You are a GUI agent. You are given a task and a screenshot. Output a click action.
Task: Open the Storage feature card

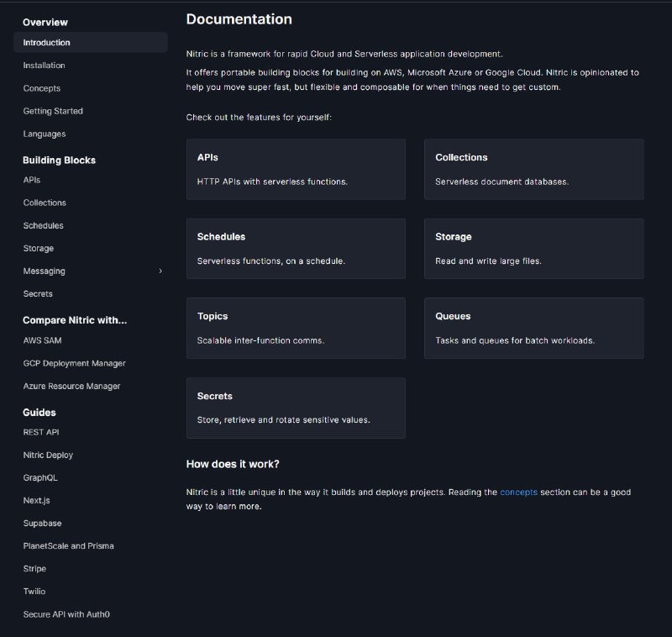pyautogui.click(x=533, y=249)
